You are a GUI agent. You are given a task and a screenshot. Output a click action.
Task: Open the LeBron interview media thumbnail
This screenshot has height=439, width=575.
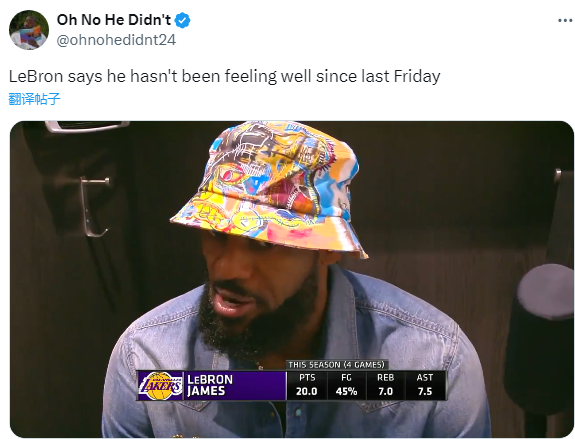pos(292,279)
